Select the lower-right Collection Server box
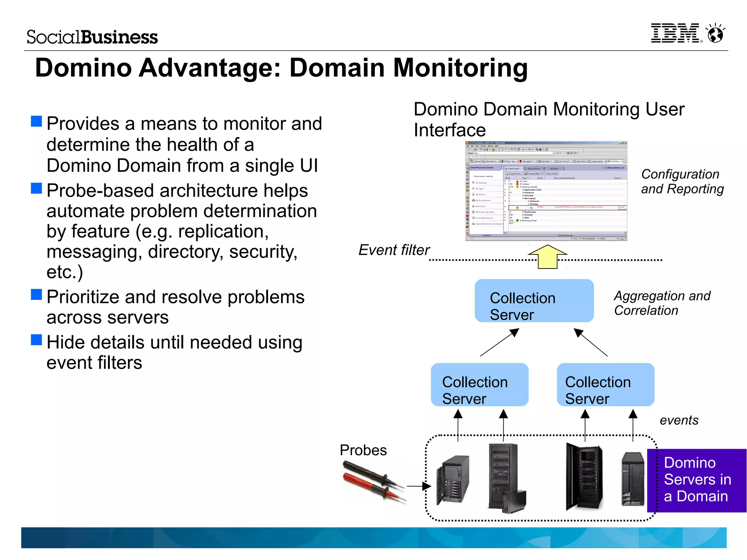The width and height of the screenshot is (747, 560). (605, 385)
